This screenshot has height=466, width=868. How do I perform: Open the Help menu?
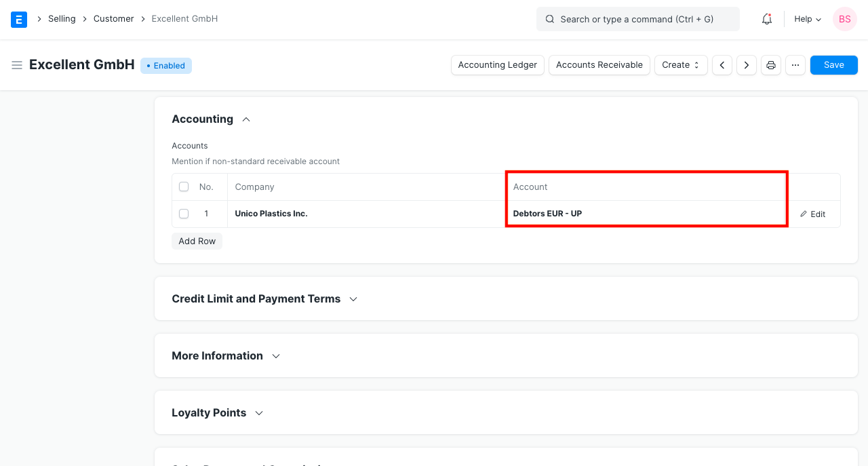click(806, 19)
